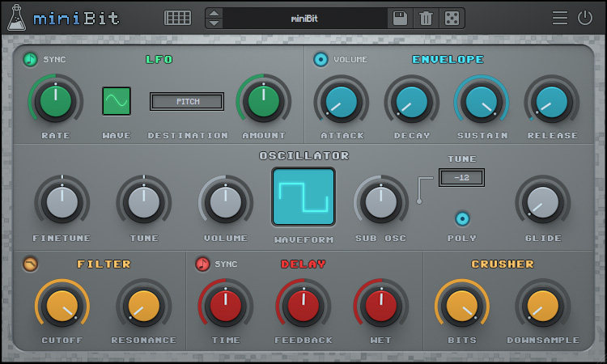Viewport: 607px width, 364px height.
Task: Open the hamburger menu icon
Action: click(560, 18)
